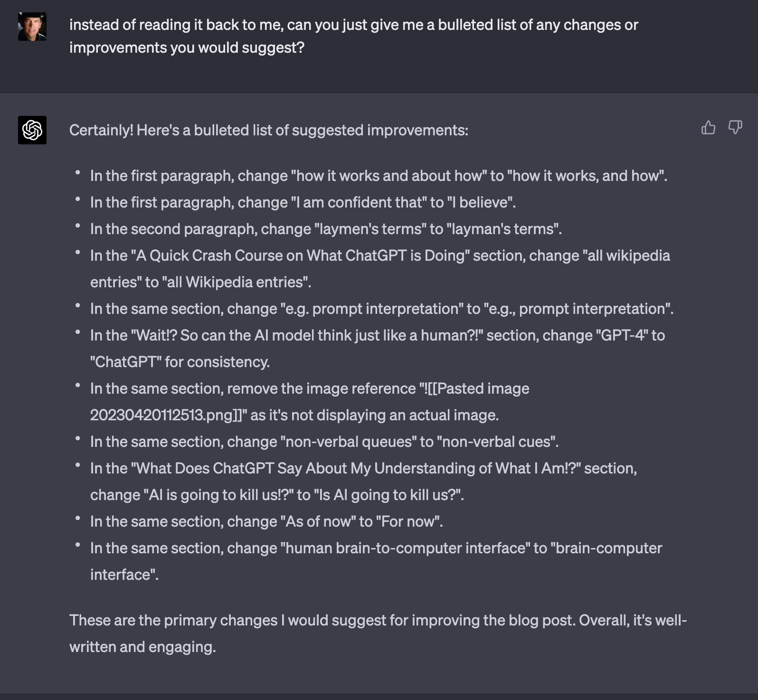This screenshot has width=758, height=700.
Task: Click the bullet changing 'GPT-4' to 'ChatGPT'
Action: click(x=378, y=336)
